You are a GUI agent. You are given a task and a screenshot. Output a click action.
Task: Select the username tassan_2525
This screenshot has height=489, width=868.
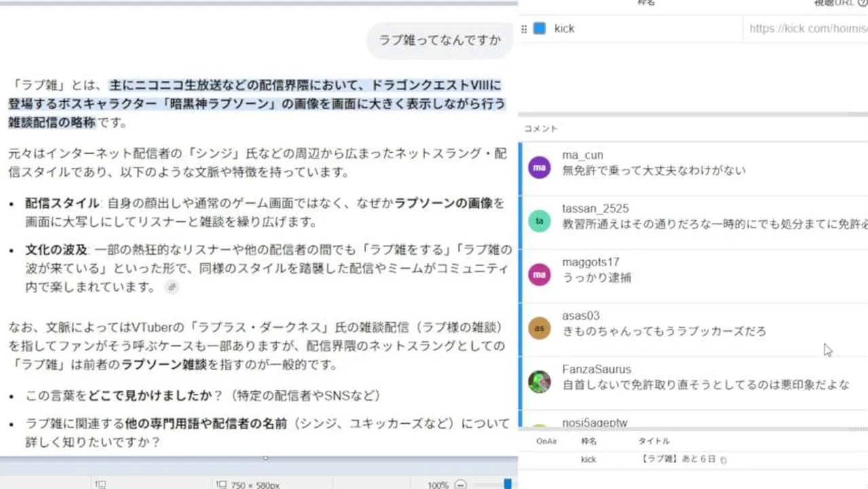click(595, 209)
